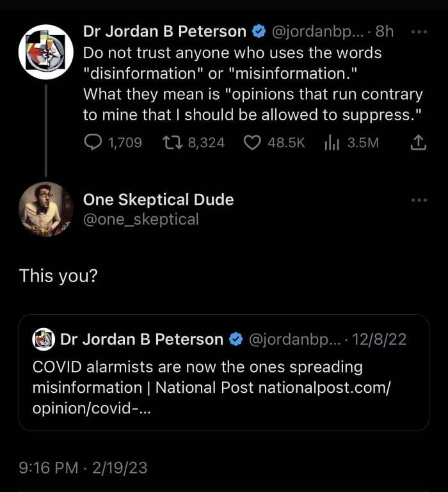
Task: Click the Dr Jordan B Peterson display name
Action: [x=164, y=31]
